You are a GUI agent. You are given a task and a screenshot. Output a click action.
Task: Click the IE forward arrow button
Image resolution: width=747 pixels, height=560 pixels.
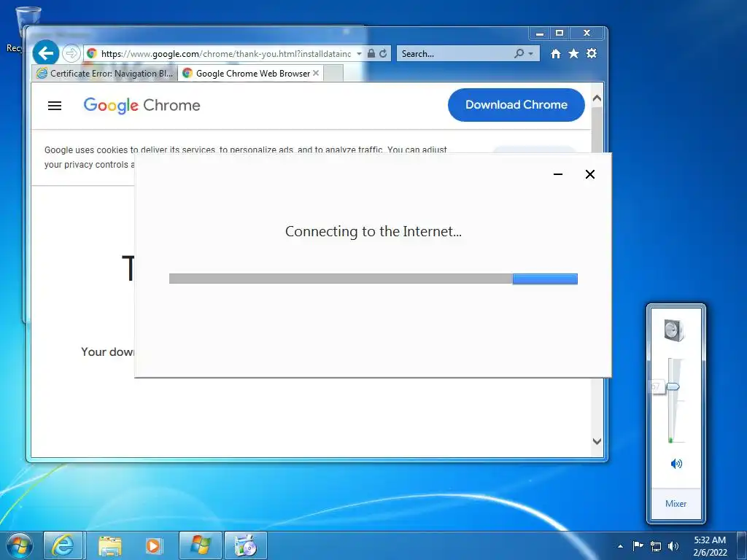click(71, 53)
